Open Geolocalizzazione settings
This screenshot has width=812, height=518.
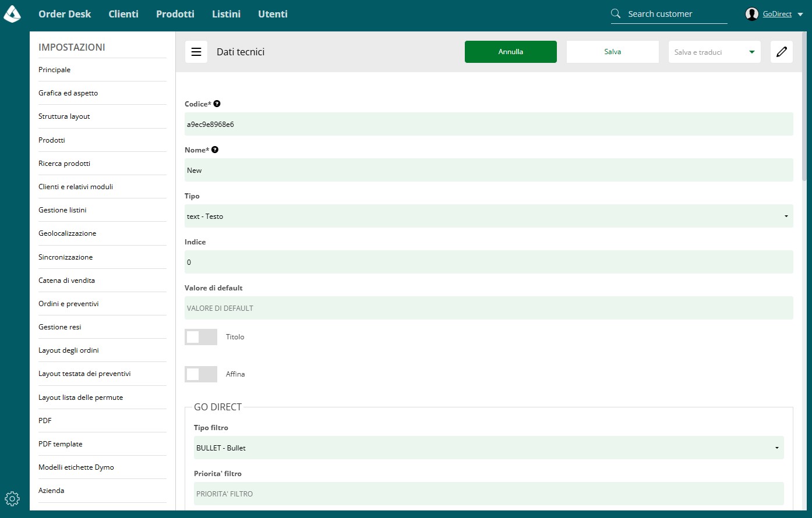click(103, 233)
